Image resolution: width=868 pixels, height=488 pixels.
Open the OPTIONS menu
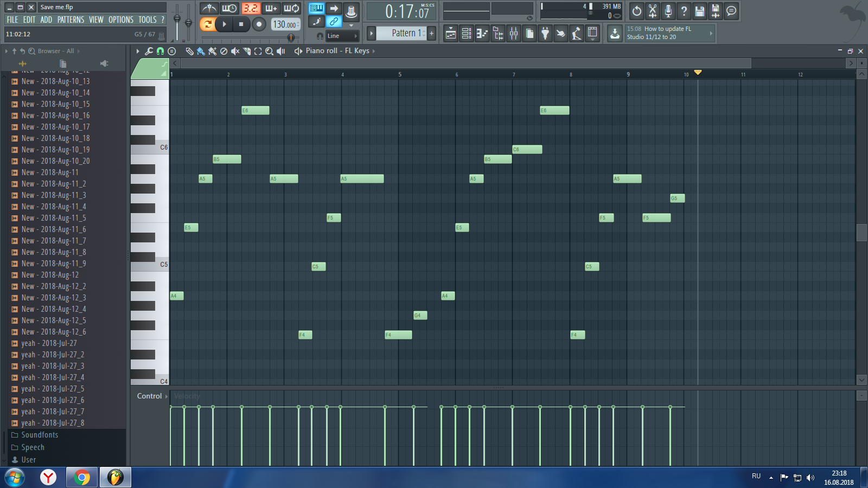(120, 20)
